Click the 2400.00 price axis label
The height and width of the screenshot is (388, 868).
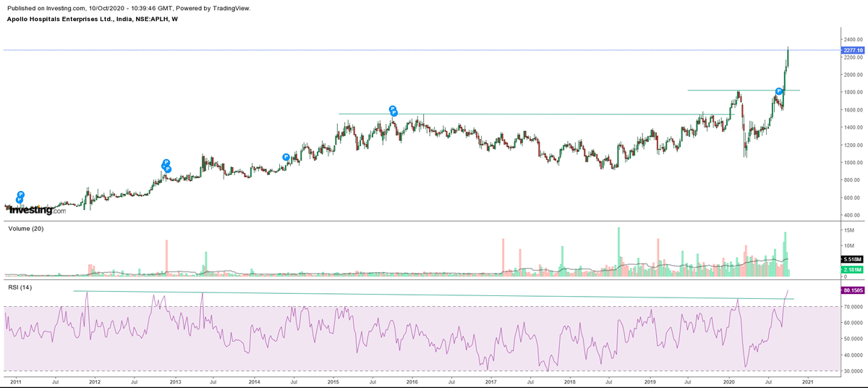(854, 39)
